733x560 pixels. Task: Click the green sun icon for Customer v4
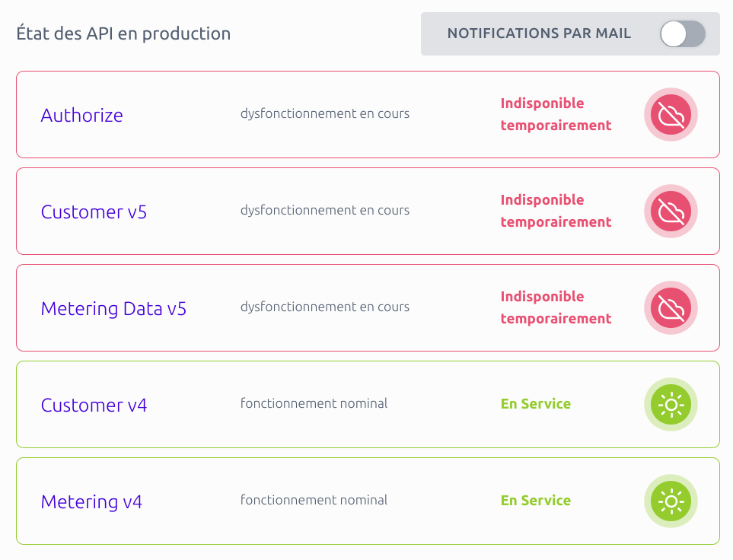(x=671, y=404)
